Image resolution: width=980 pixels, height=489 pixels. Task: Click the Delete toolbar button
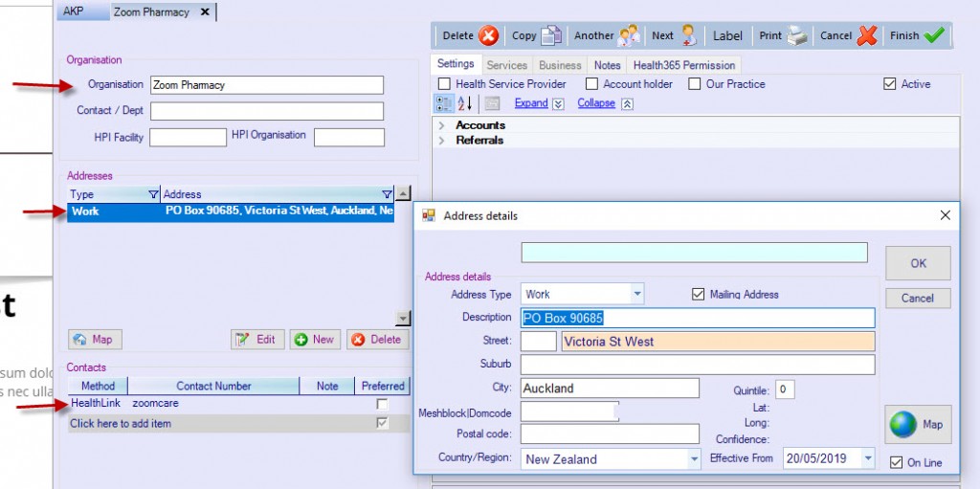tap(470, 35)
